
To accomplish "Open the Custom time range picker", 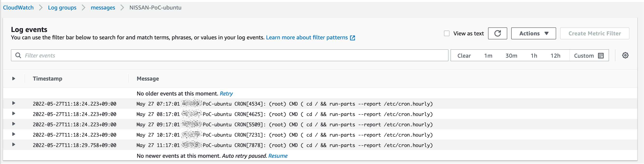I will pos(589,56).
